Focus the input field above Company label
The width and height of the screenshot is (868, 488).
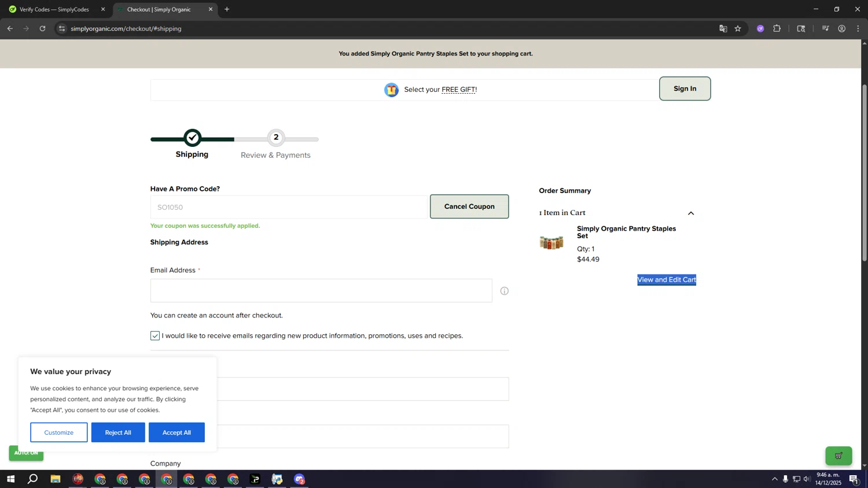pyautogui.click(x=363, y=437)
